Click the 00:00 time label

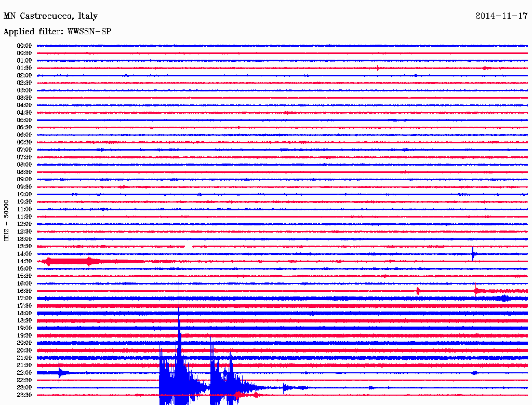point(24,46)
